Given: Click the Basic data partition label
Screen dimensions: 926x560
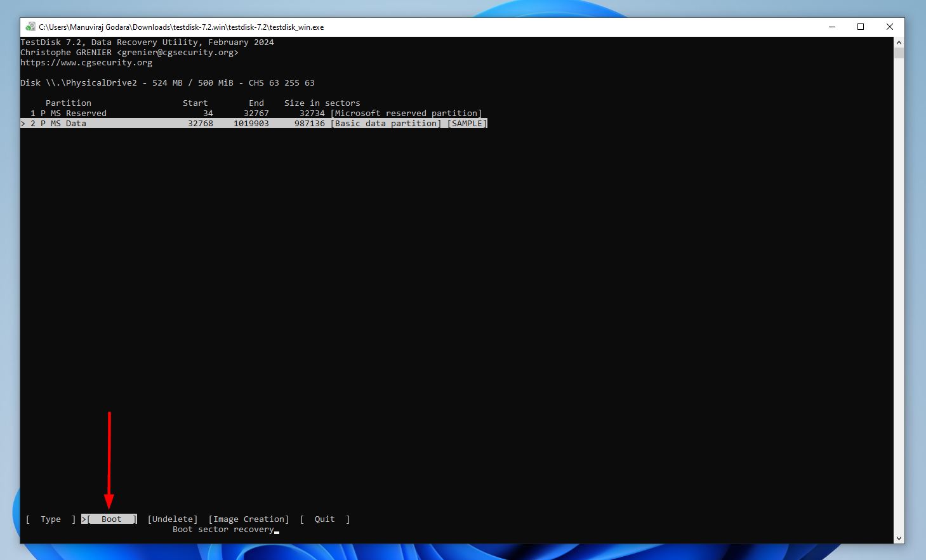Looking at the screenshot, I should (x=386, y=123).
